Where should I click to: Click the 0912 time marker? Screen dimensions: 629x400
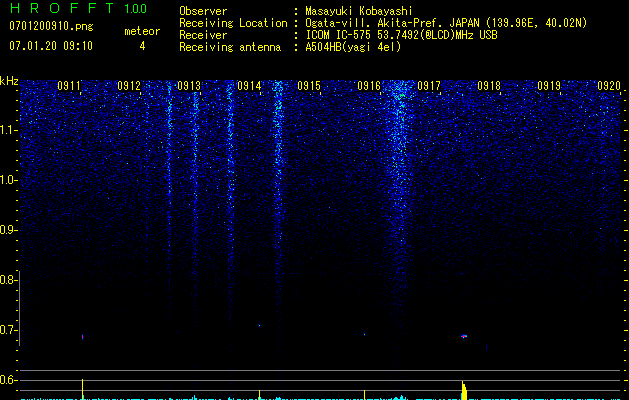129,86
